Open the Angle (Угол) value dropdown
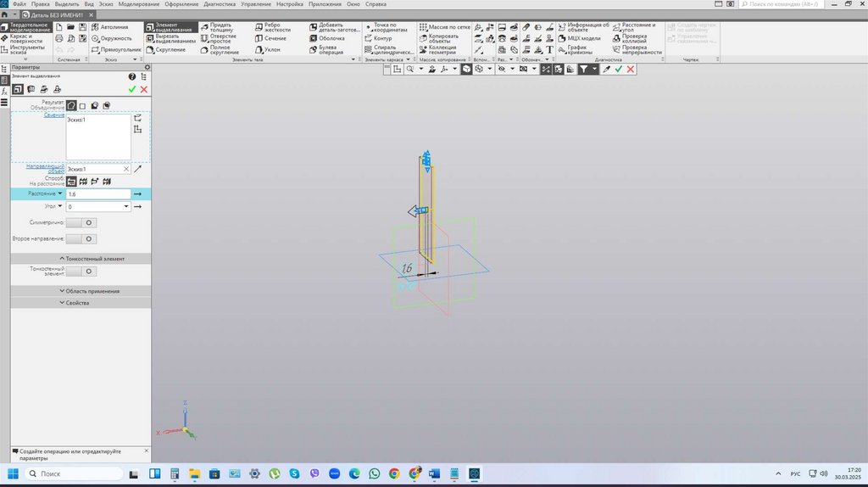The width and height of the screenshot is (868, 487). [126, 206]
